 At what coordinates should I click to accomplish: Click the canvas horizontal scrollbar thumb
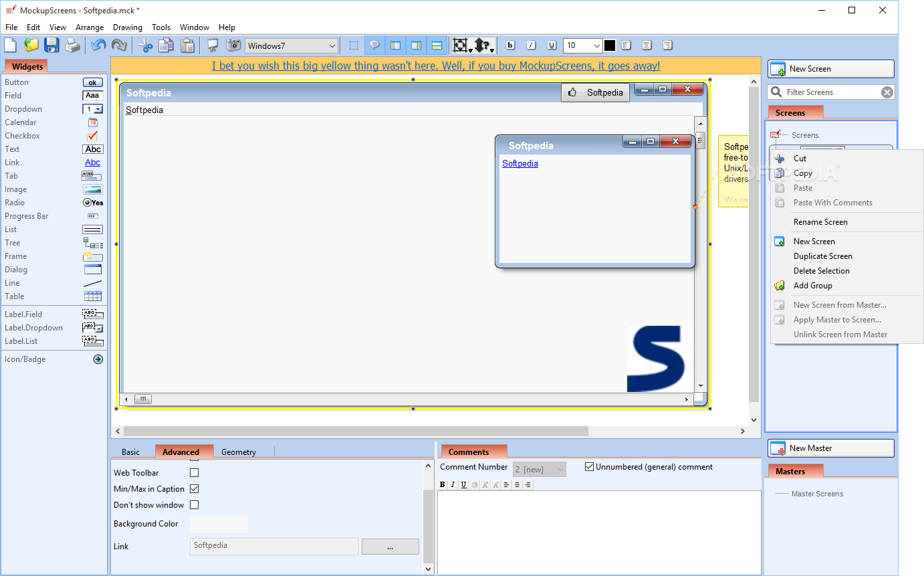pos(356,431)
